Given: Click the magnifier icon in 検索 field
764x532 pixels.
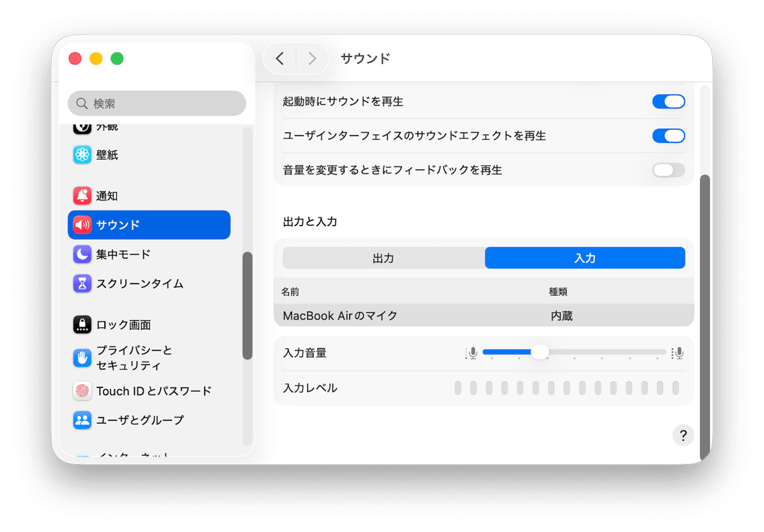Looking at the screenshot, I should coord(82,103).
